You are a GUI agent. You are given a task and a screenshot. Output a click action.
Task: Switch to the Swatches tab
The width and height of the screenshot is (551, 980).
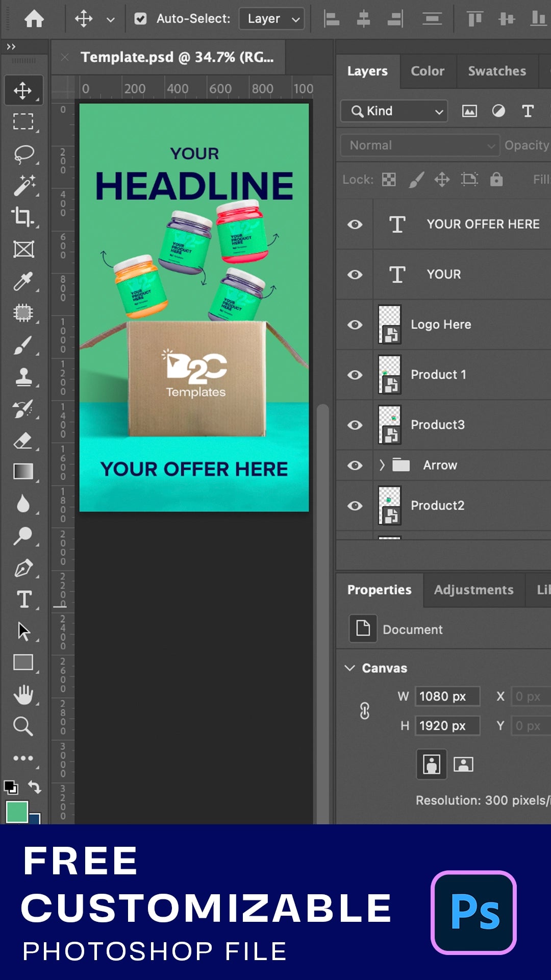point(496,71)
